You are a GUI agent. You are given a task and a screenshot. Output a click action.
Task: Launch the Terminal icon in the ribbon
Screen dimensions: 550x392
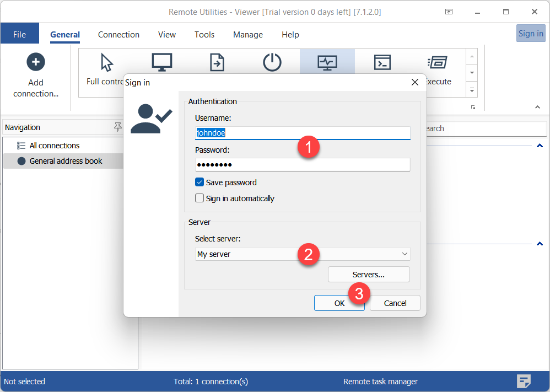click(x=382, y=62)
